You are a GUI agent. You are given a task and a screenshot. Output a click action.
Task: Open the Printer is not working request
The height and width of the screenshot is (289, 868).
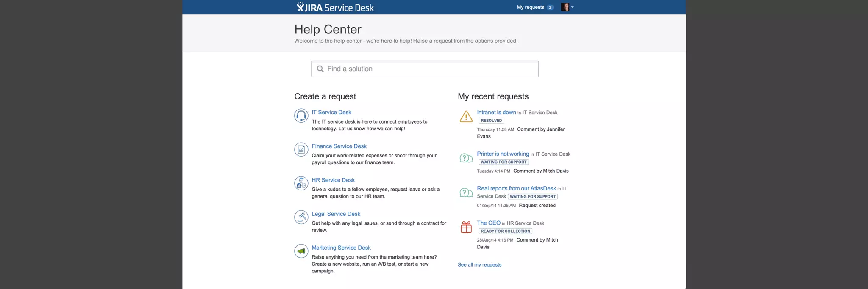(503, 154)
